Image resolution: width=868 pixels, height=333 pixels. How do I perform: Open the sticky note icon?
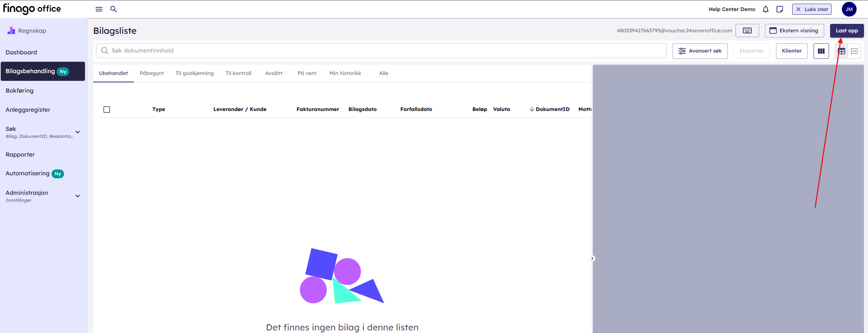[x=779, y=10]
